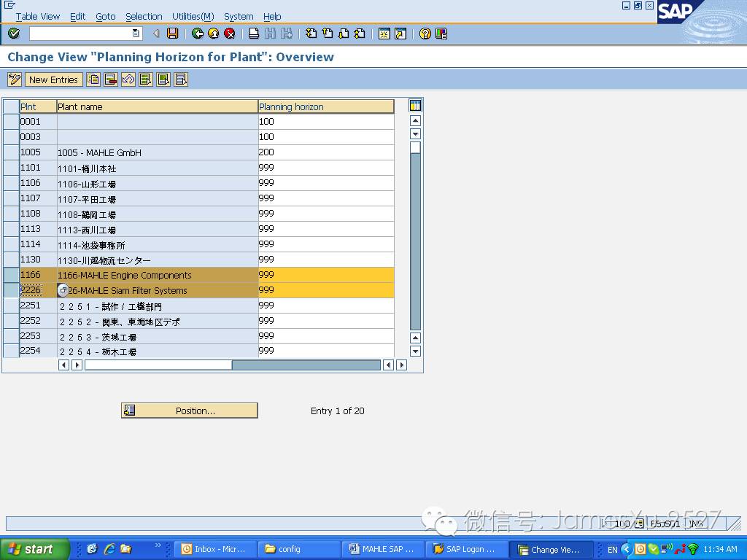The height and width of the screenshot is (560, 747).
Task: Jump to the last page icon
Action: click(x=360, y=34)
